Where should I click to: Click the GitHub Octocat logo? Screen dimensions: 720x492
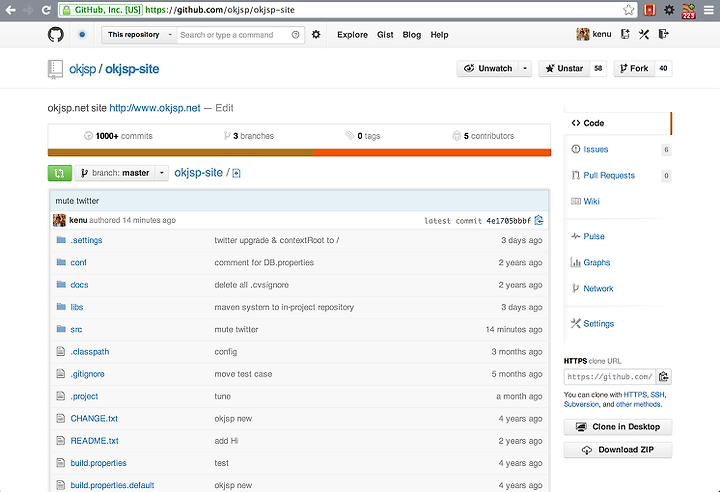[56, 34]
